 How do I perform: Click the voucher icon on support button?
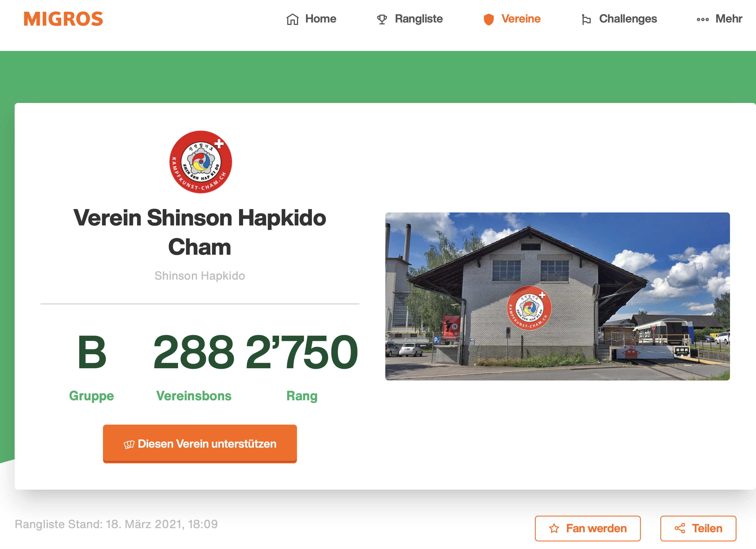coord(129,444)
